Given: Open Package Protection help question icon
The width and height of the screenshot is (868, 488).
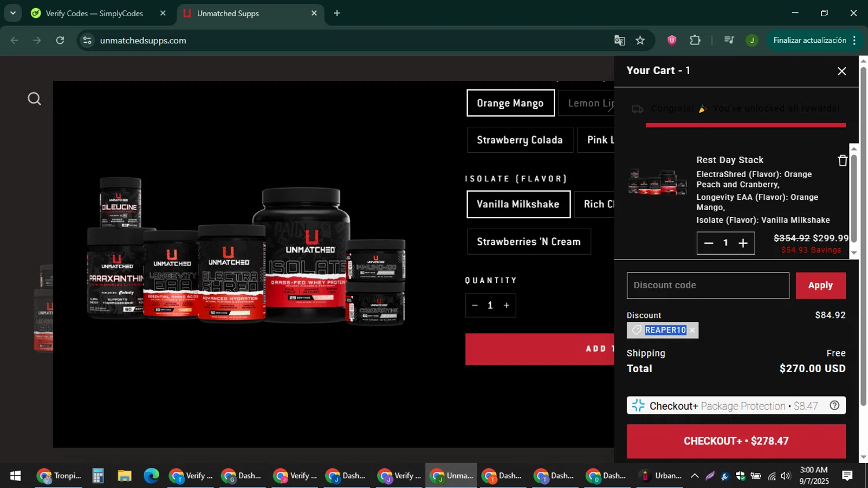Looking at the screenshot, I should pyautogui.click(x=834, y=406).
